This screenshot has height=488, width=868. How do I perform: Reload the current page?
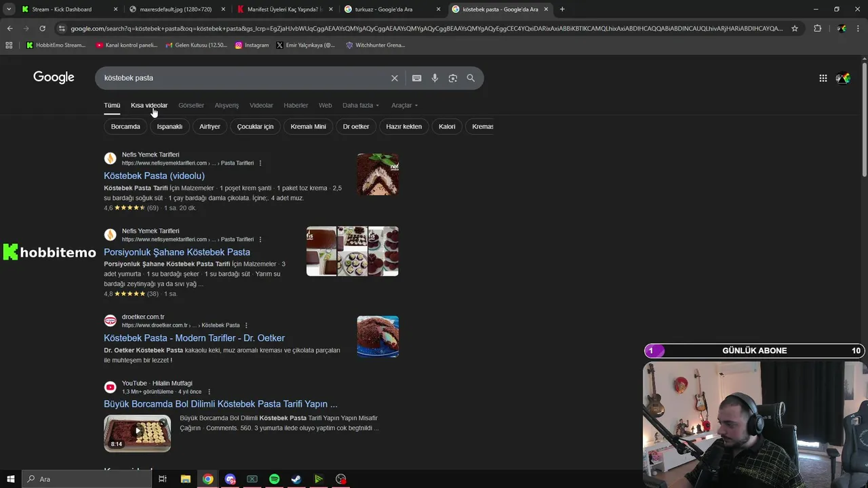pos(42,28)
